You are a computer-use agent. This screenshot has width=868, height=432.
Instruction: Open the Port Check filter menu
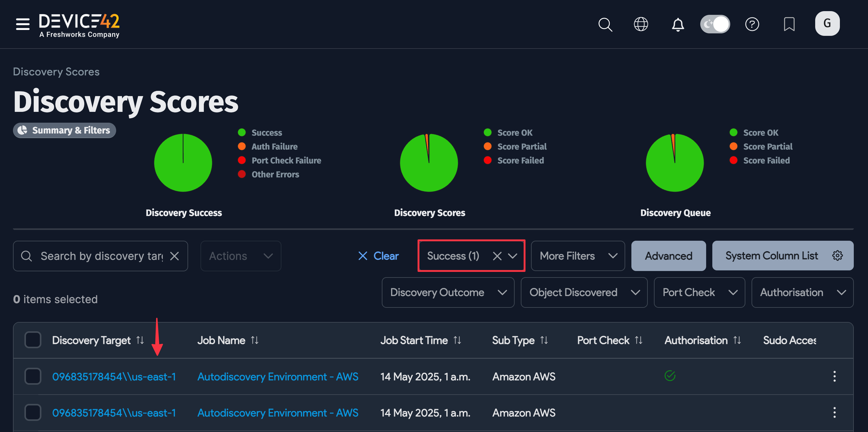point(699,293)
